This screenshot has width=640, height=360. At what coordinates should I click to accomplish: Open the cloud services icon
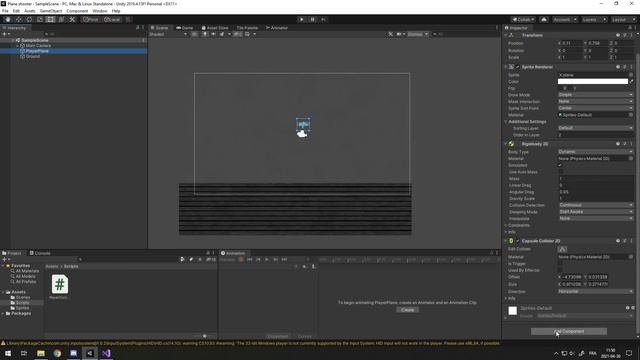[x=544, y=20]
